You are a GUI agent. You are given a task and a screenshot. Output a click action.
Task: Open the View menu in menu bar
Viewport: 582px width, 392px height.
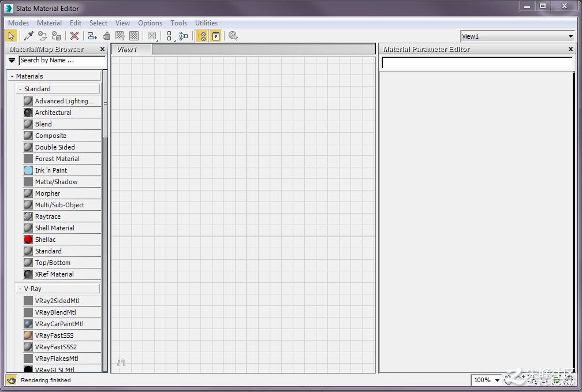[122, 23]
